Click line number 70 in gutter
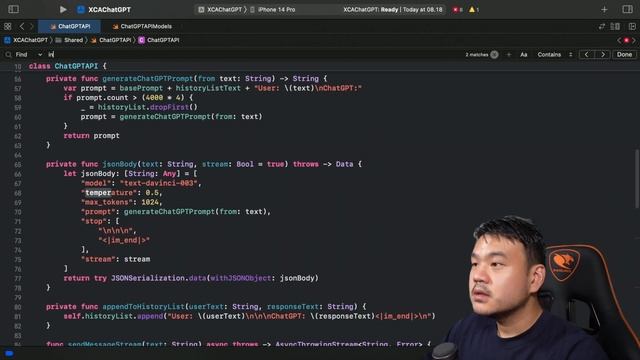Viewport: 640px width, 360px height. (x=18, y=212)
